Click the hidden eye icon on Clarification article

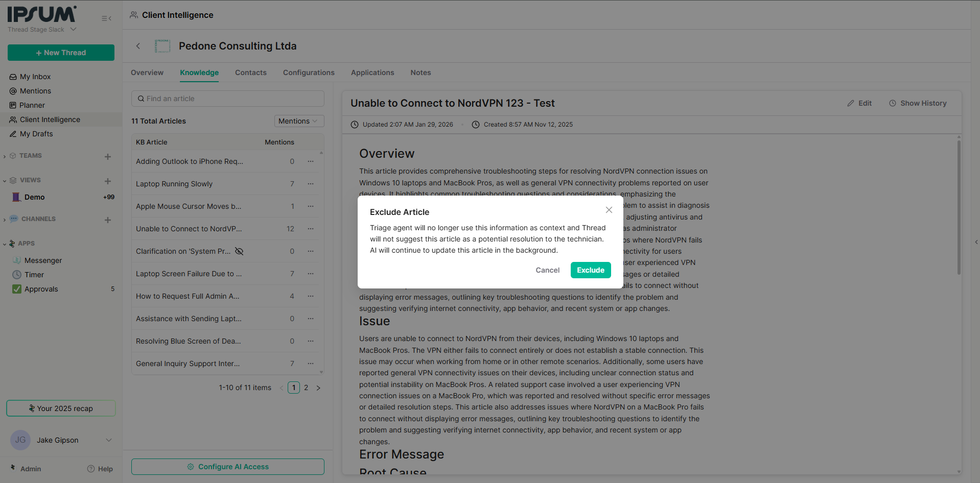point(239,251)
